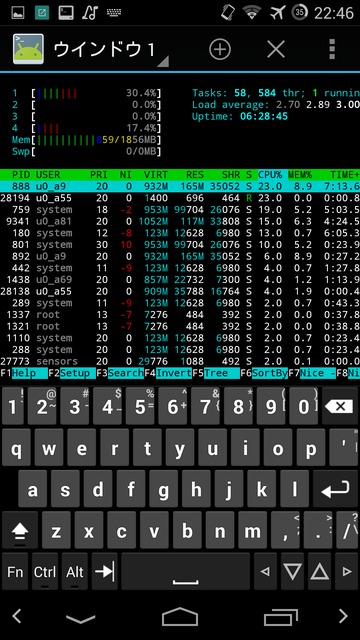Tap the Enter return key
360x640 pixels.
[335, 489]
